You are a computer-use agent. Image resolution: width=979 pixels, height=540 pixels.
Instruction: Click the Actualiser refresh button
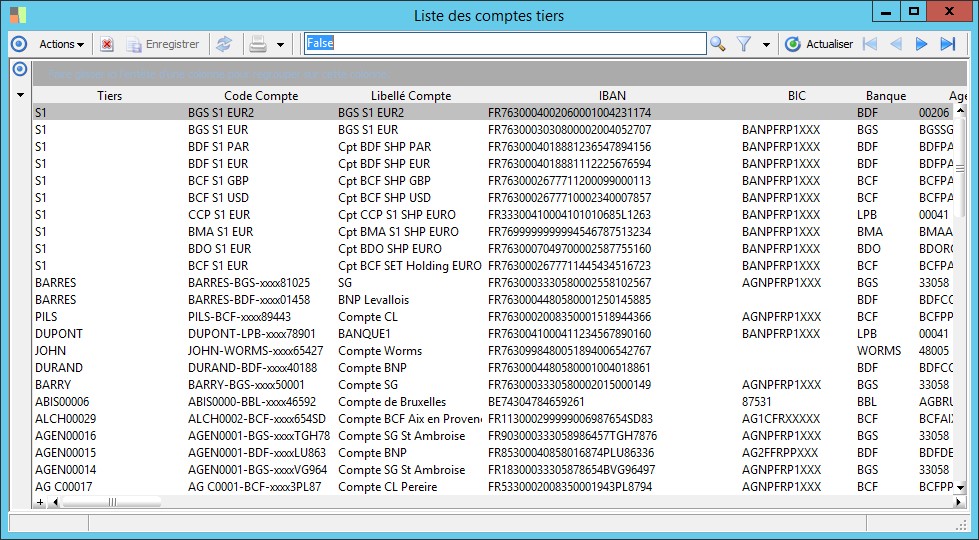[x=819, y=44]
